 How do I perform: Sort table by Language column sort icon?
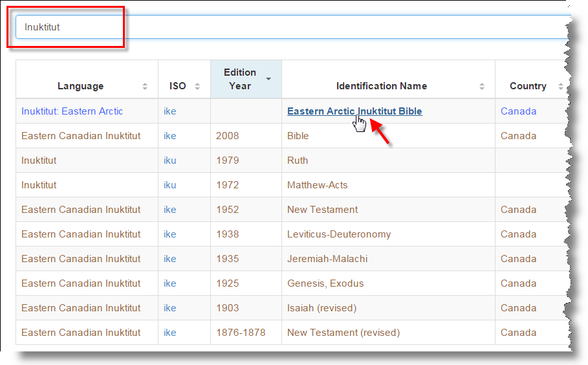145,87
